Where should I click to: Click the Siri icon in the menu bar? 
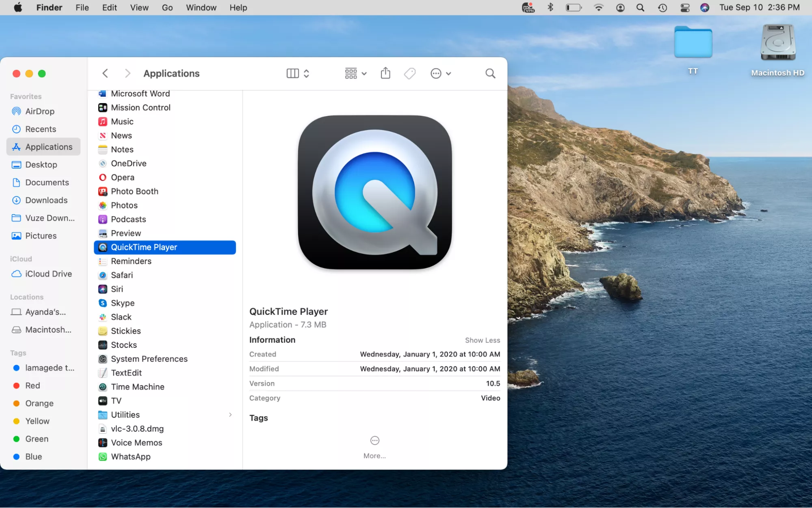[x=705, y=8]
